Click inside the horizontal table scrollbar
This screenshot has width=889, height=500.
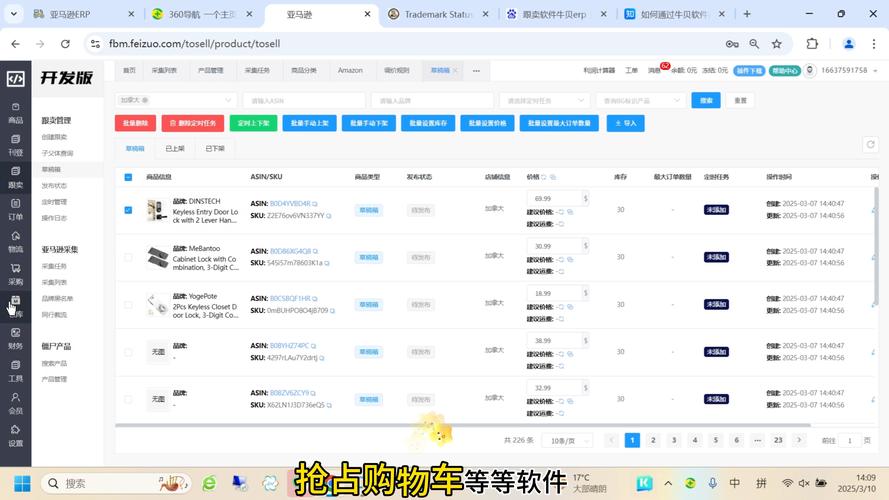click(x=463, y=425)
